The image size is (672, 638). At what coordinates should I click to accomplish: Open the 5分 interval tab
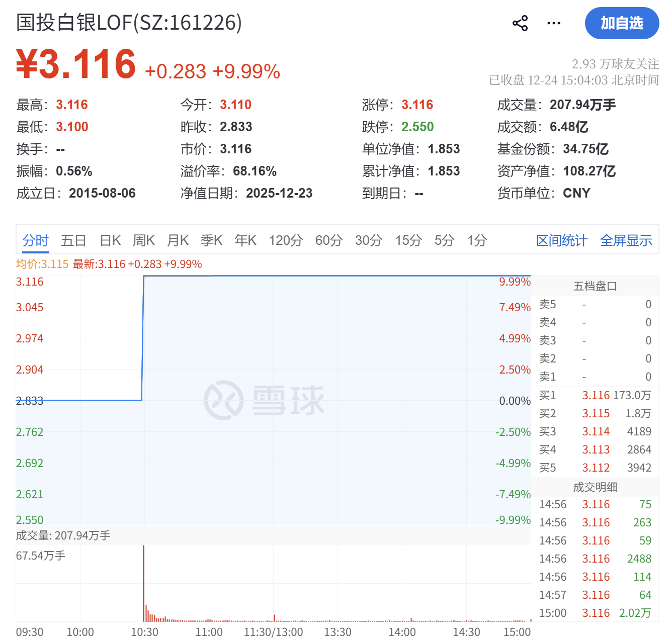click(x=444, y=240)
